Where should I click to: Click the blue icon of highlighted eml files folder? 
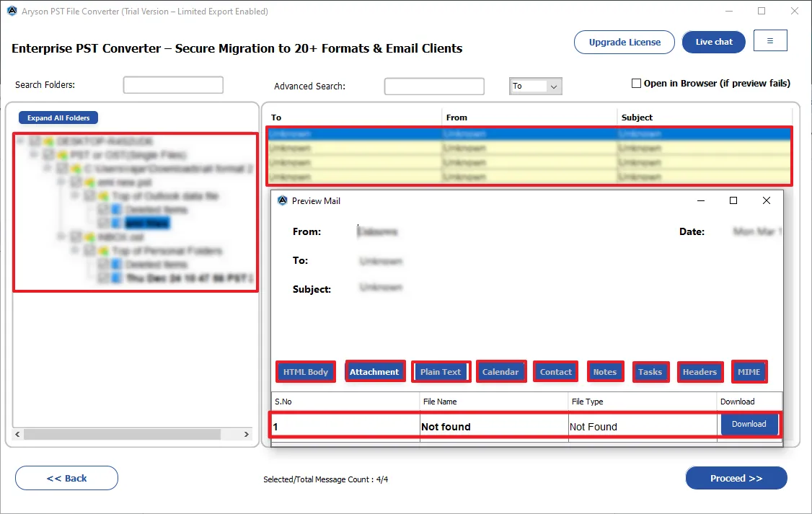click(x=117, y=223)
